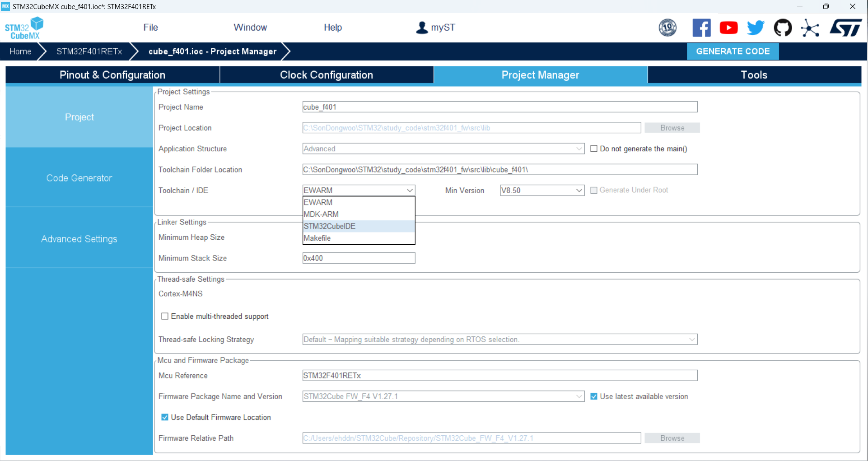Select the Project Manager tab
This screenshot has height=461, width=868.
pos(541,75)
